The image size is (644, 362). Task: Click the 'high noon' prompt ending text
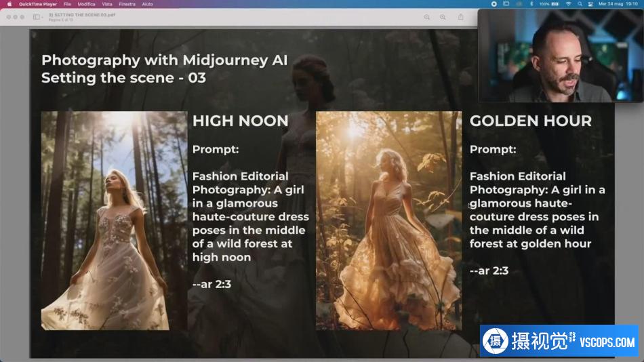(222, 258)
